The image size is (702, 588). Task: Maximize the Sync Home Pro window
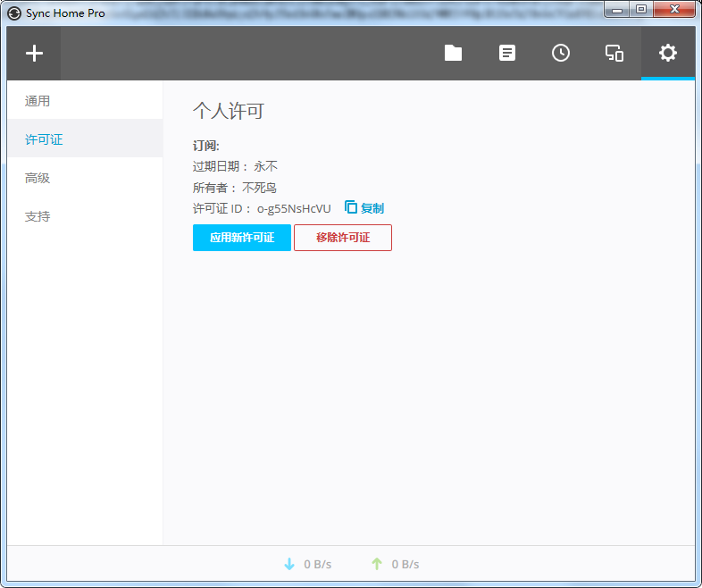pyautogui.click(x=640, y=10)
